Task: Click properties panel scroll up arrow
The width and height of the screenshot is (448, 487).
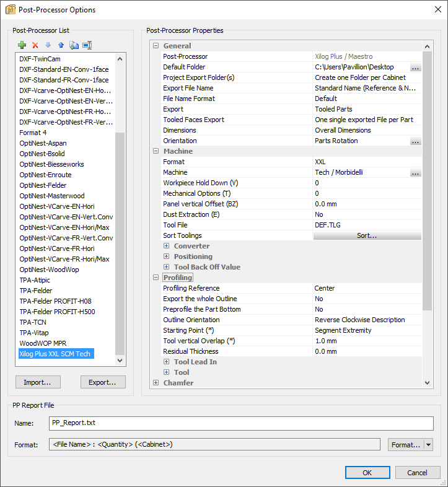Action: click(427, 46)
